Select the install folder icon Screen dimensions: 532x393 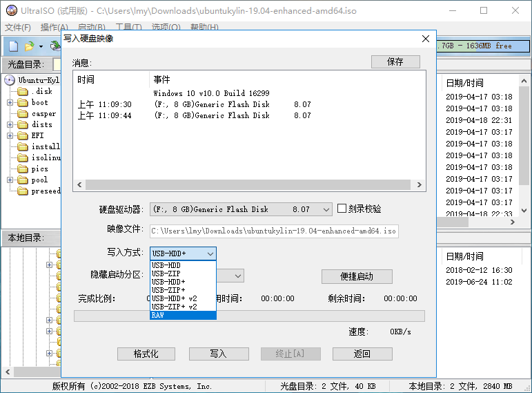pos(23,146)
